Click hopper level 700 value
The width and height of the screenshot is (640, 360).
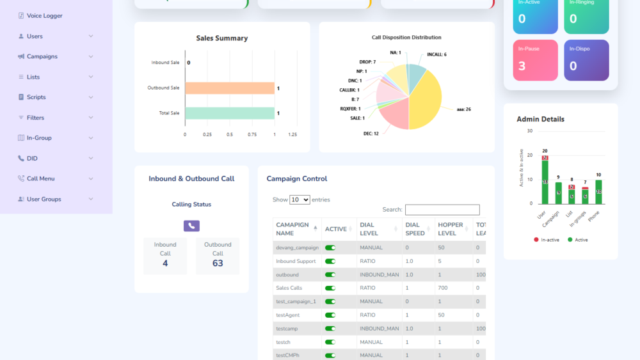pyautogui.click(x=442, y=288)
